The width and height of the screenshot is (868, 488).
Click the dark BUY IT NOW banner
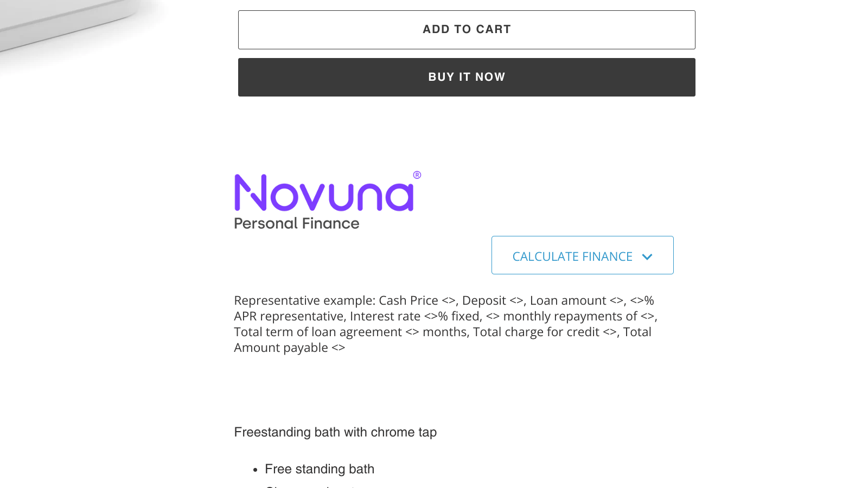point(467,77)
